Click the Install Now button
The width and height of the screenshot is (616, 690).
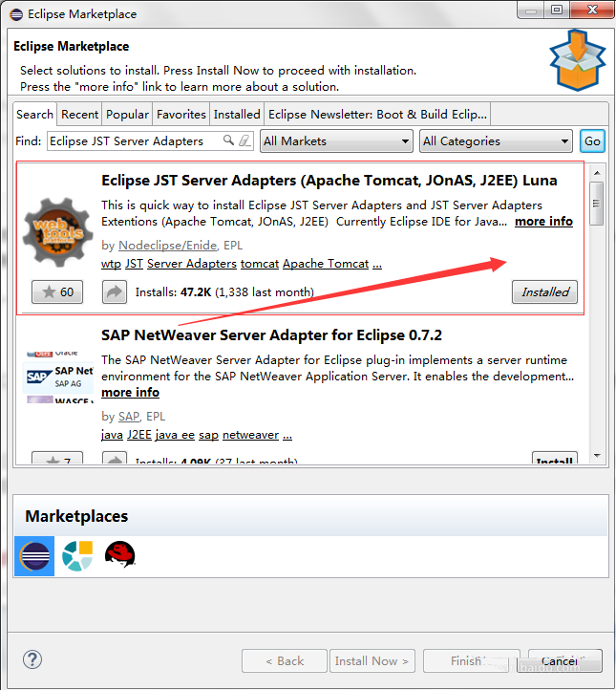(x=372, y=661)
